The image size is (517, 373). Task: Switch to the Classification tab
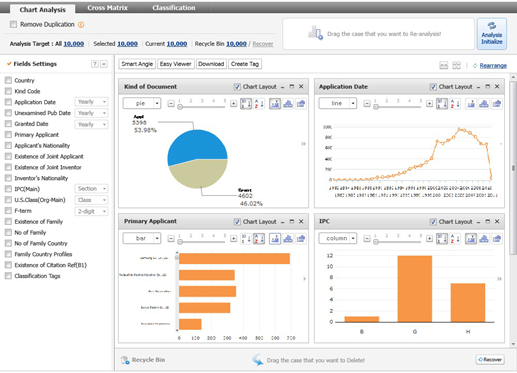(x=174, y=8)
